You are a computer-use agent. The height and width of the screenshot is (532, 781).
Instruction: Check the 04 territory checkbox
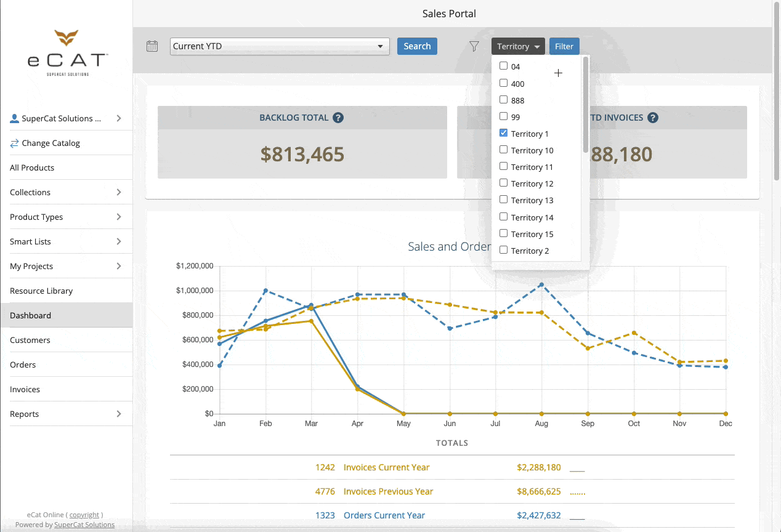coord(503,66)
